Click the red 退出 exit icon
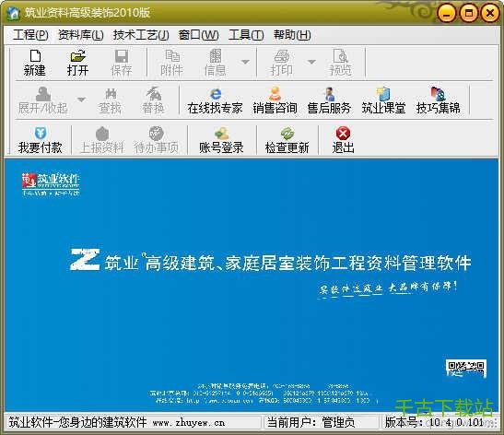Image resolution: width=504 pixels, height=435 pixels. (x=343, y=140)
